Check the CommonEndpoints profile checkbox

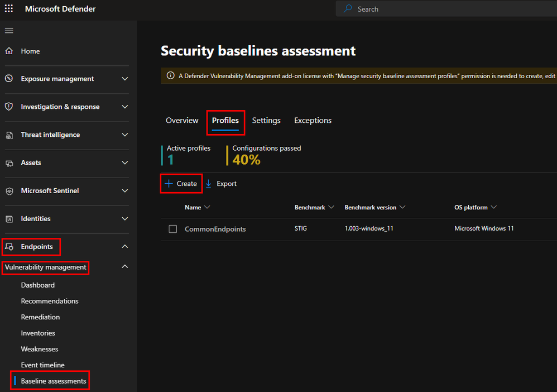pos(173,229)
